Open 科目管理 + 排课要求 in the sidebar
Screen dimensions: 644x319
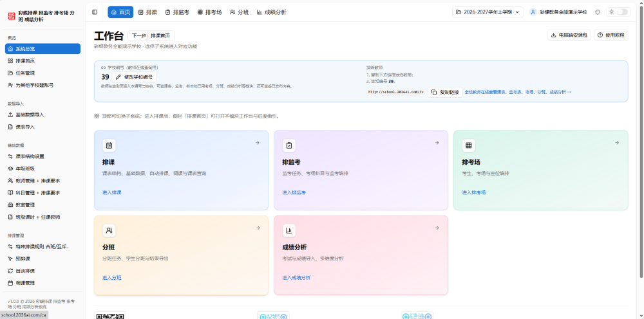click(x=43, y=193)
